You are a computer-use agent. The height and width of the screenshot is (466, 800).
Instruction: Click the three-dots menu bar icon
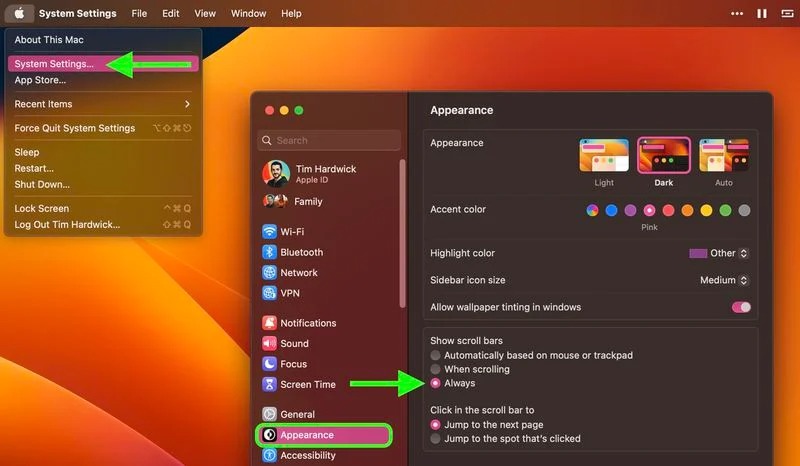(x=737, y=13)
